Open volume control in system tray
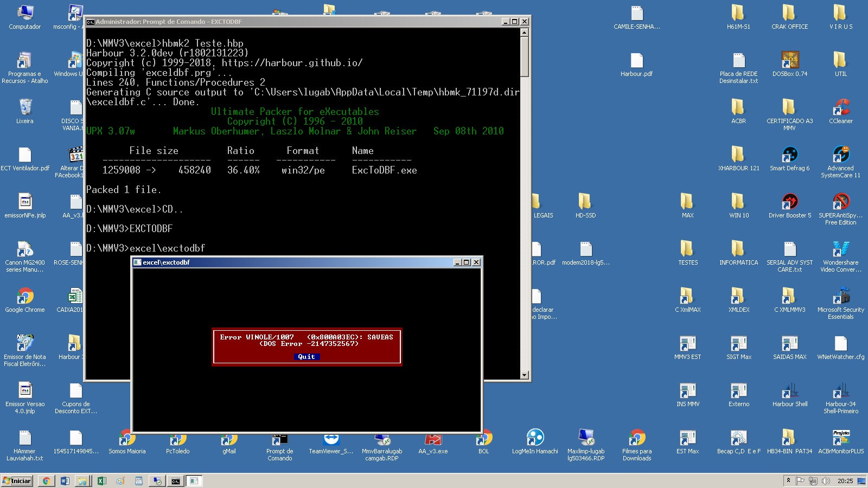 [826, 481]
